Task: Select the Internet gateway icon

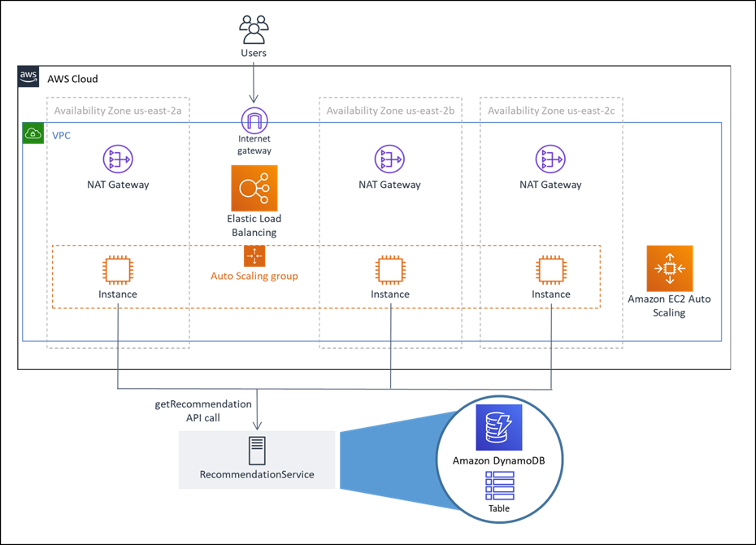Action: (254, 120)
